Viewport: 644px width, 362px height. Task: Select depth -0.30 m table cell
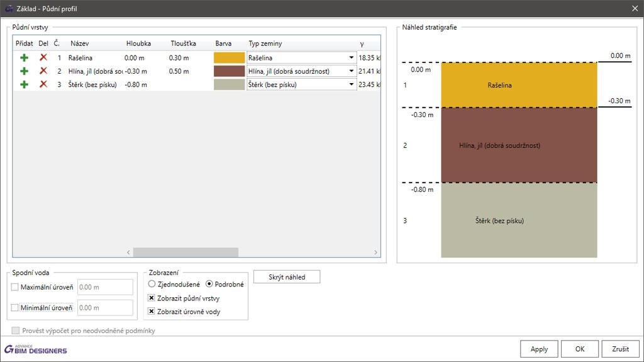click(x=136, y=71)
